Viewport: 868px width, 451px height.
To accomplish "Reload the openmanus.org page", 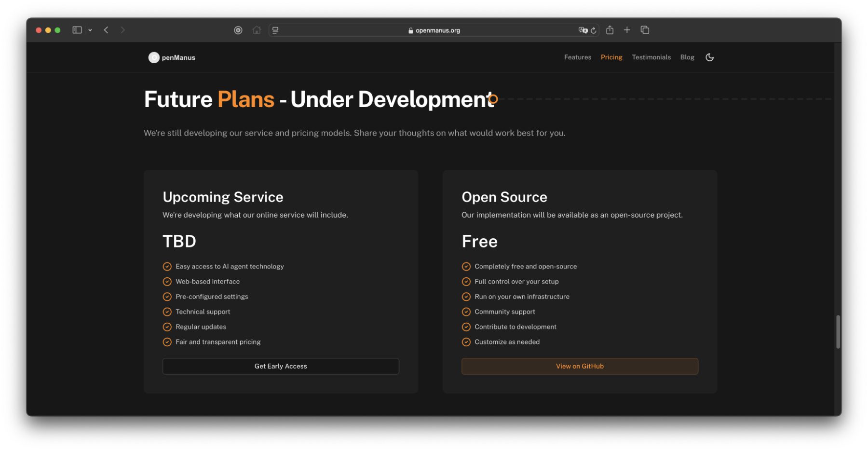I will coord(594,30).
